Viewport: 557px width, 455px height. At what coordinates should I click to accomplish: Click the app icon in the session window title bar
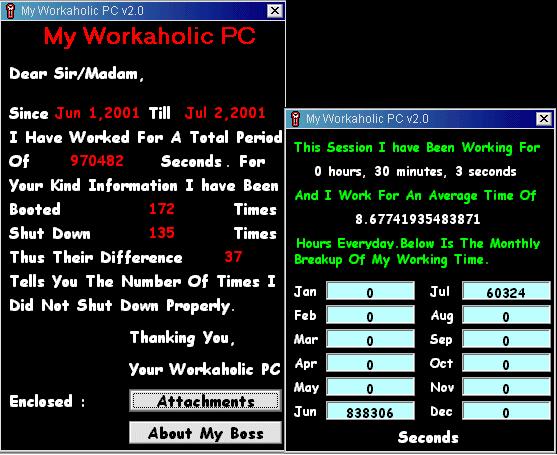(296, 119)
